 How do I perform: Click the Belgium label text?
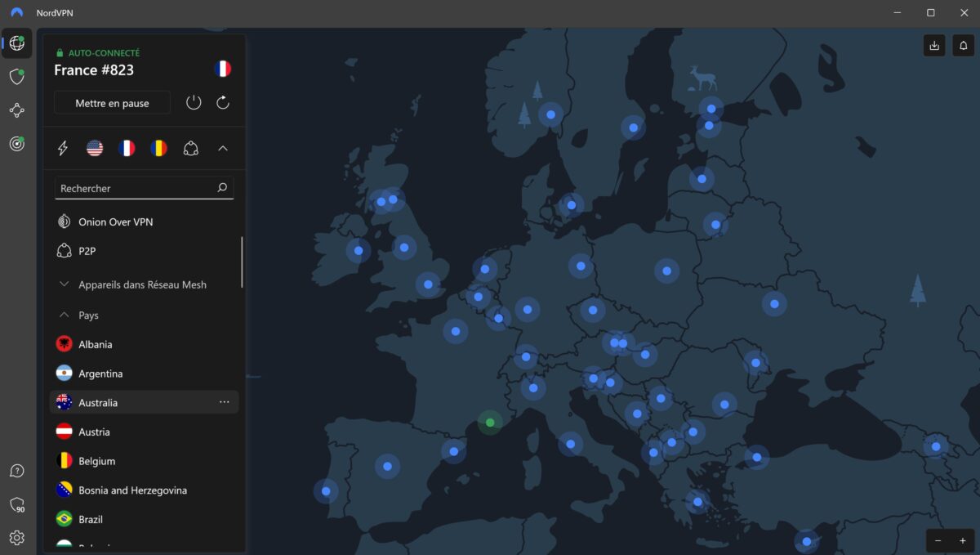96,461
